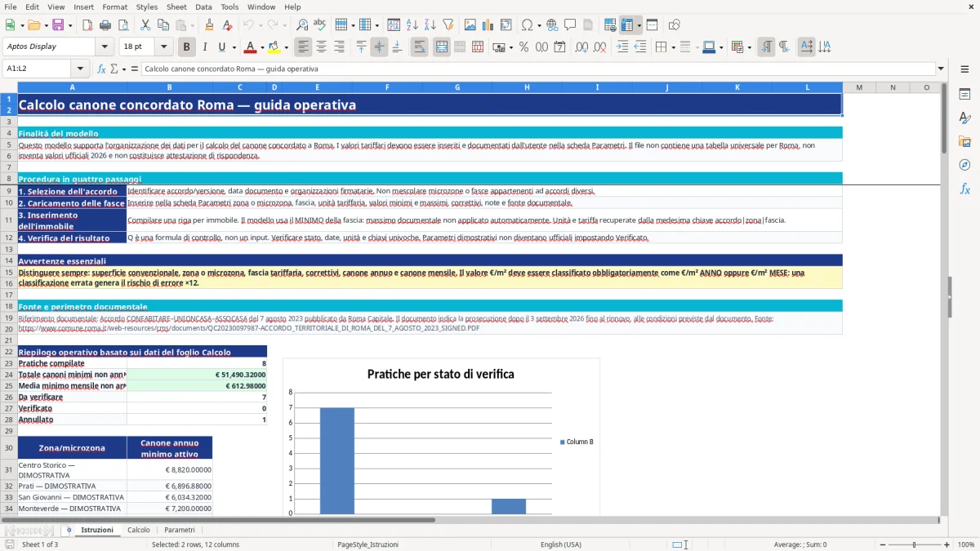Apply the yellow background color swatch
The image size is (980, 551).
[x=274, y=47]
